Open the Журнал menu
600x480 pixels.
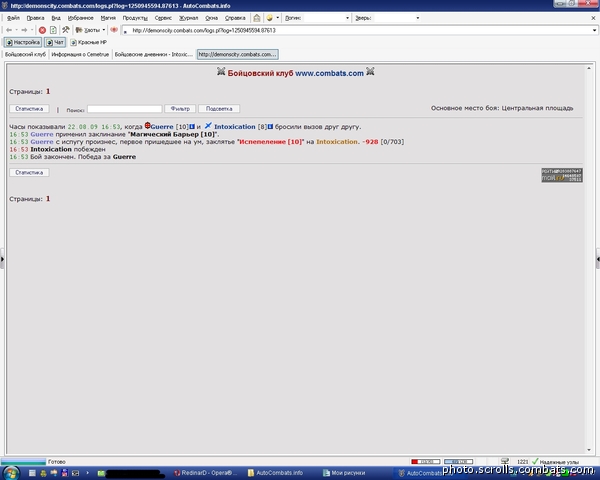click(x=189, y=18)
